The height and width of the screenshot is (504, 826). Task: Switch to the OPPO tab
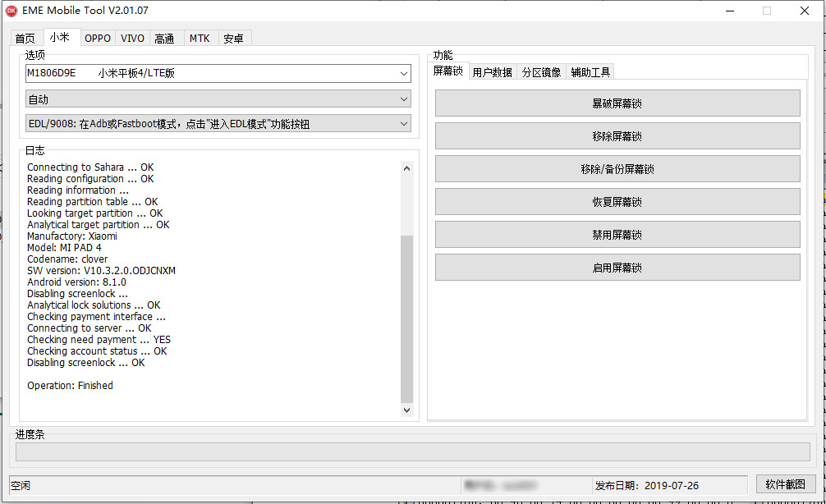coord(98,39)
